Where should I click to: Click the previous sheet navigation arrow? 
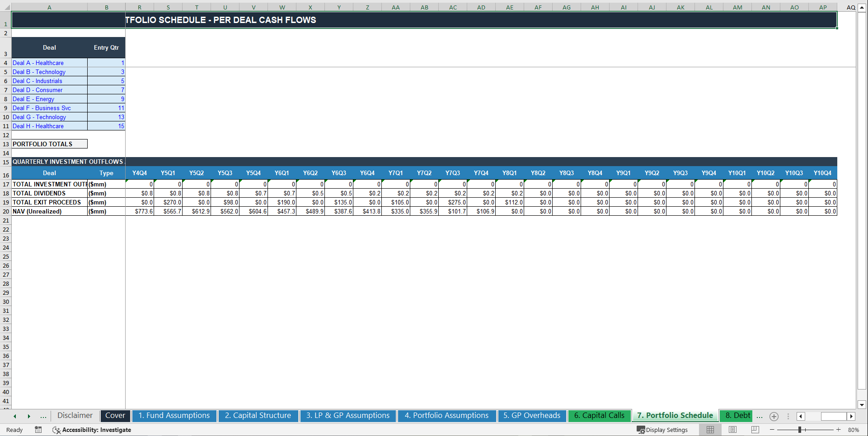coord(14,416)
